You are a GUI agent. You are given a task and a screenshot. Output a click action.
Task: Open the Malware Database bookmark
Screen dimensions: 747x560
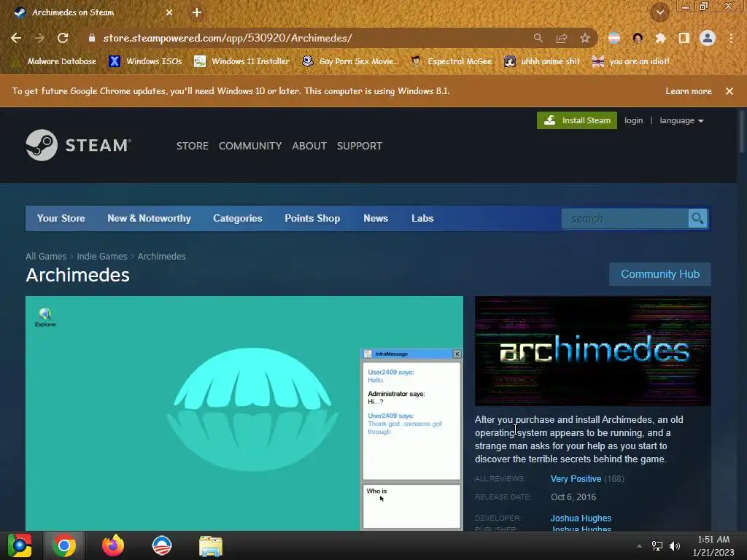click(55, 61)
